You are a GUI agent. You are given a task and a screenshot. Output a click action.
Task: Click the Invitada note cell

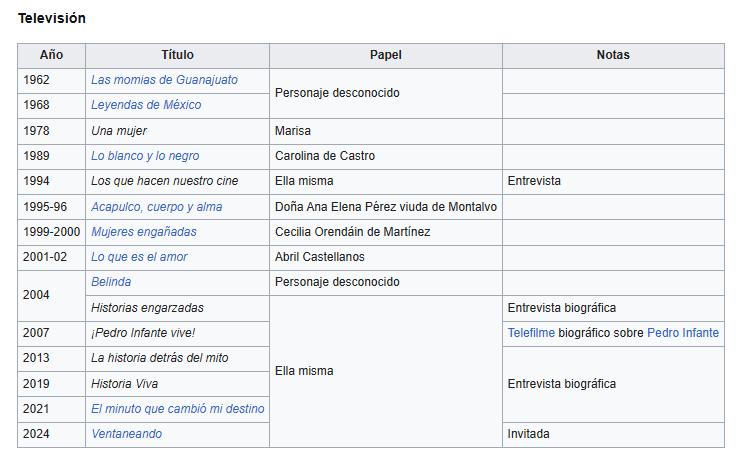[613, 434]
